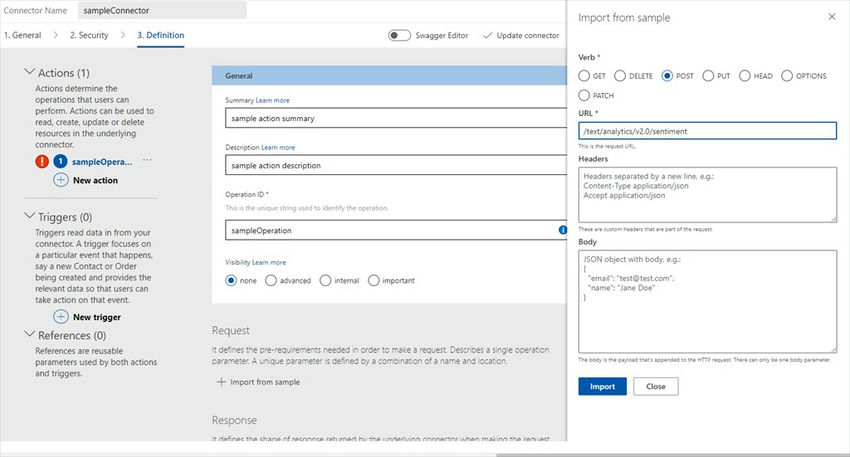The height and width of the screenshot is (457, 850).
Task: Open Learn more link next to Summary
Action: tap(273, 100)
